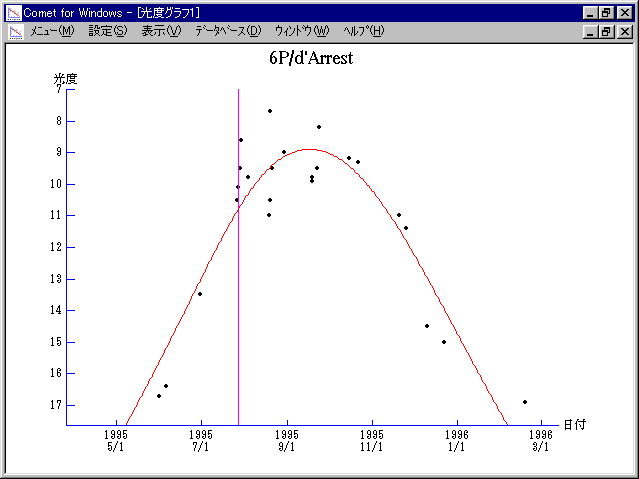Open the データベース(D) menu
This screenshot has width=639, height=479.
[228, 31]
